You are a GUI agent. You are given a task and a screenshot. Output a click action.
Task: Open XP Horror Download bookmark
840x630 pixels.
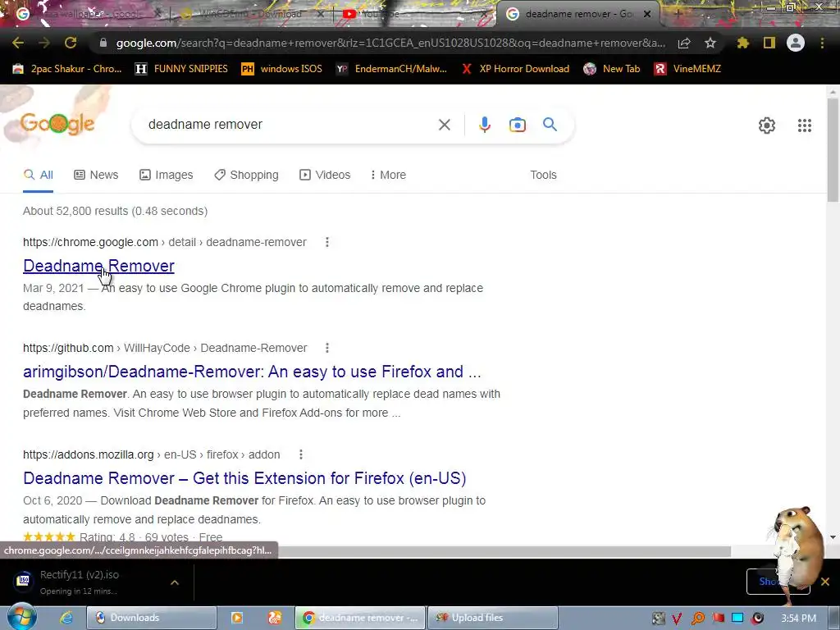(x=515, y=69)
